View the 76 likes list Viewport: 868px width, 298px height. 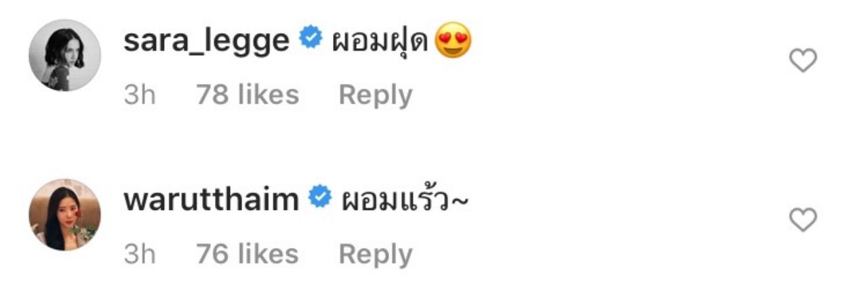tap(248, 254)
